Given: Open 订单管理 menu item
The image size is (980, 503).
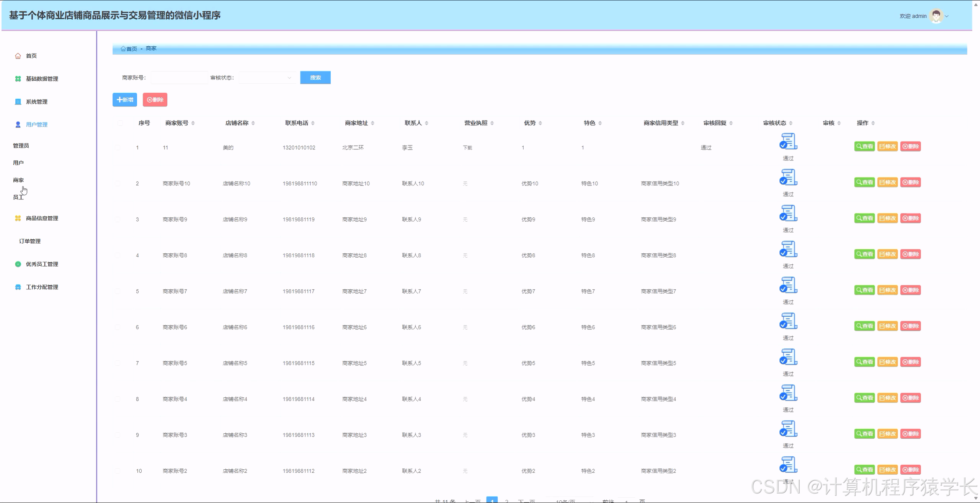Looking at the screenshot, I should point(30,241).
